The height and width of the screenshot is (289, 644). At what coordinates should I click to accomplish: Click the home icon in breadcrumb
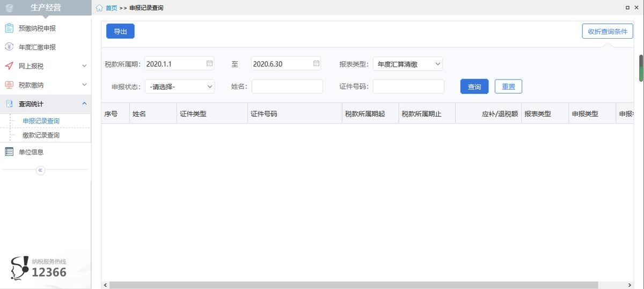coord(99,8)
